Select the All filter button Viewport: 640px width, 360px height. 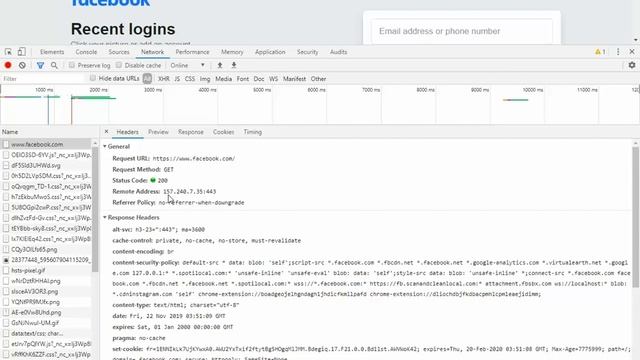click(x=147, y=78)
